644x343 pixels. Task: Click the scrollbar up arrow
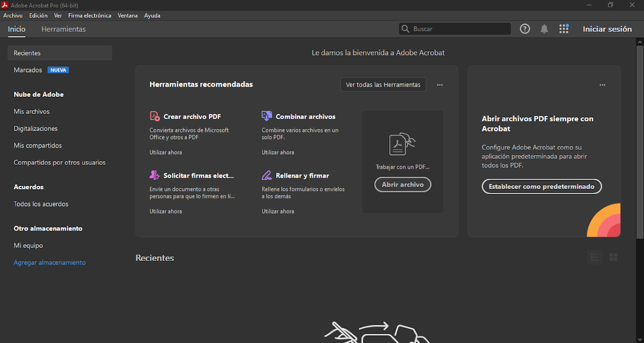coord(640,42)
